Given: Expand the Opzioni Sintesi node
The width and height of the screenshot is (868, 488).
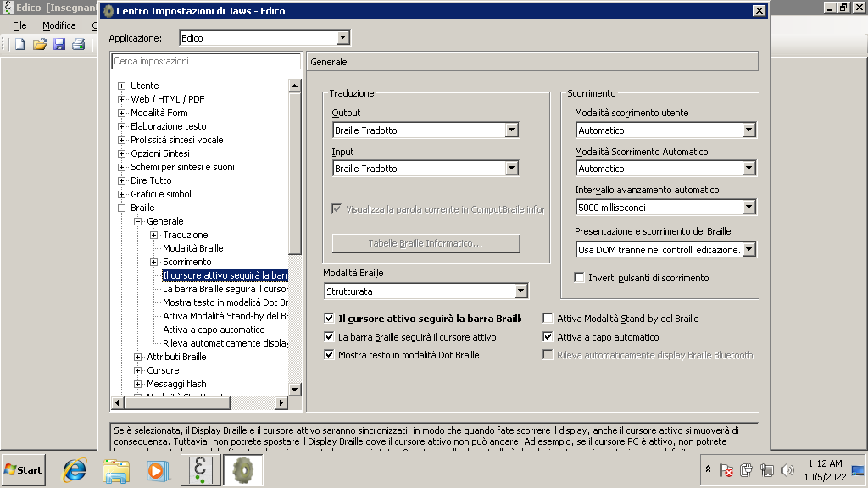Looking at the screenshot, I should (122, 154).
